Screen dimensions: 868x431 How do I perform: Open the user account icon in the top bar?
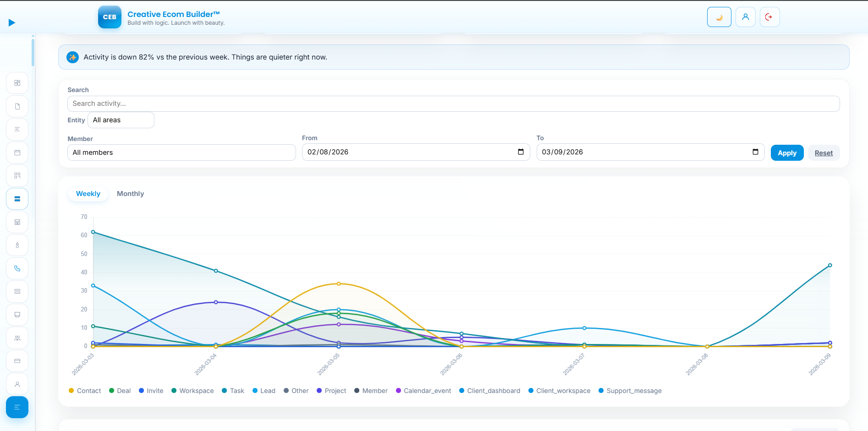pos(745,16)
